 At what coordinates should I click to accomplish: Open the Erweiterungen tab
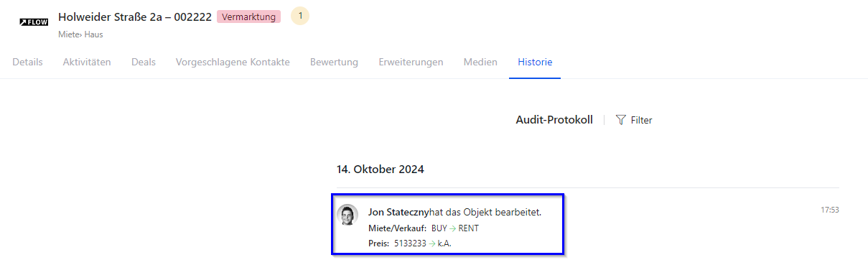(411, 62)
